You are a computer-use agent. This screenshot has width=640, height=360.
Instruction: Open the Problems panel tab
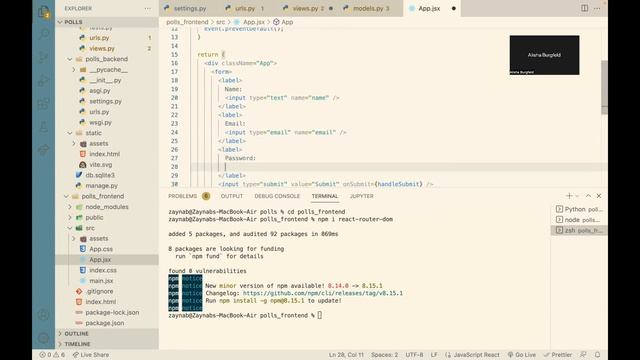click(x=189, y=196)
